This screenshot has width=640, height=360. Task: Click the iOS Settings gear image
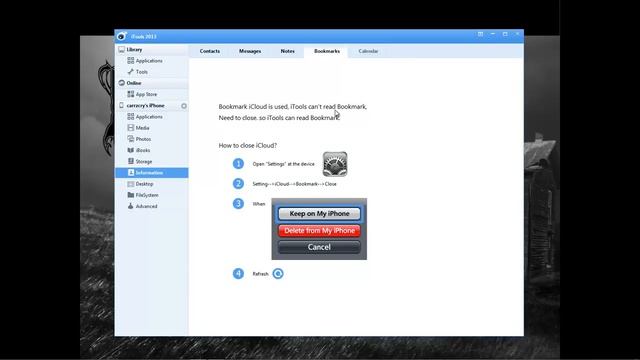335,164
